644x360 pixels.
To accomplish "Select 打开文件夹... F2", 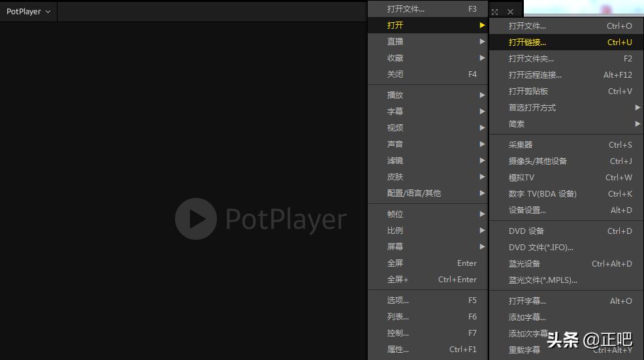I will click(x=566, y=59).
